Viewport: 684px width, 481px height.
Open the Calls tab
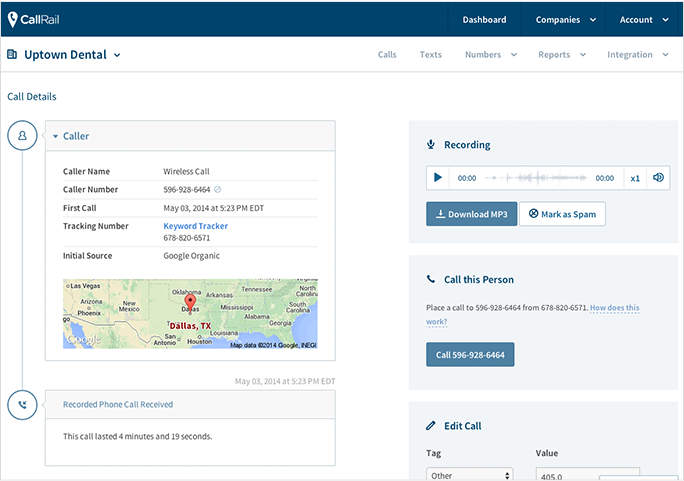click(387, 55)
